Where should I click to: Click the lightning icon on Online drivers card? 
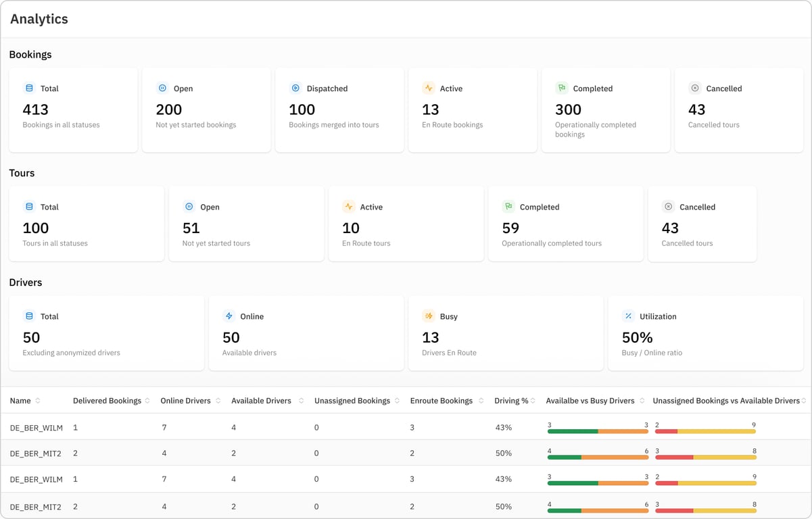click(229, 316)
